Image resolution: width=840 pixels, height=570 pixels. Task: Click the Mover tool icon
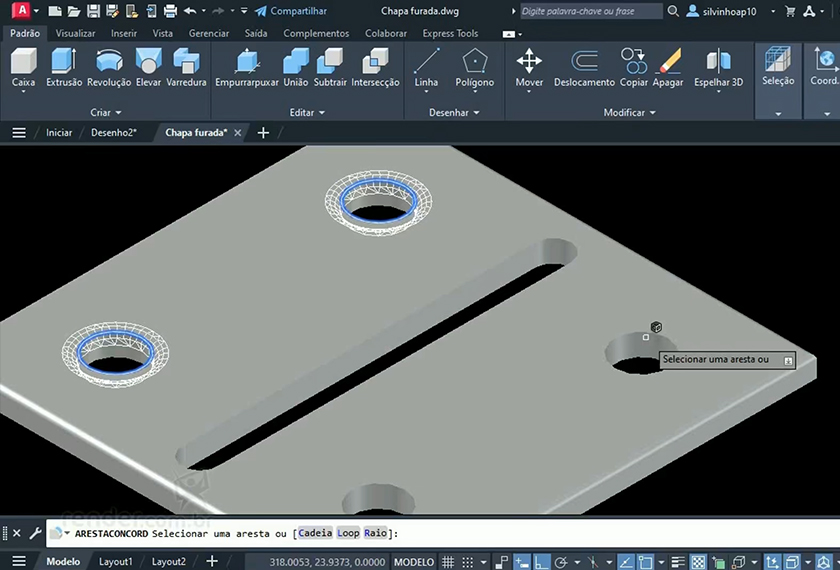pos(529,62)
